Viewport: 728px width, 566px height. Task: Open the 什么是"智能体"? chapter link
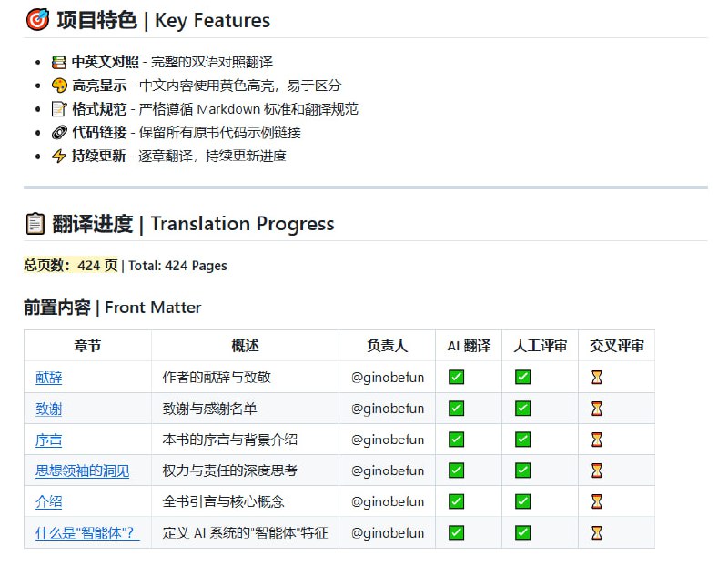[86, 532]
